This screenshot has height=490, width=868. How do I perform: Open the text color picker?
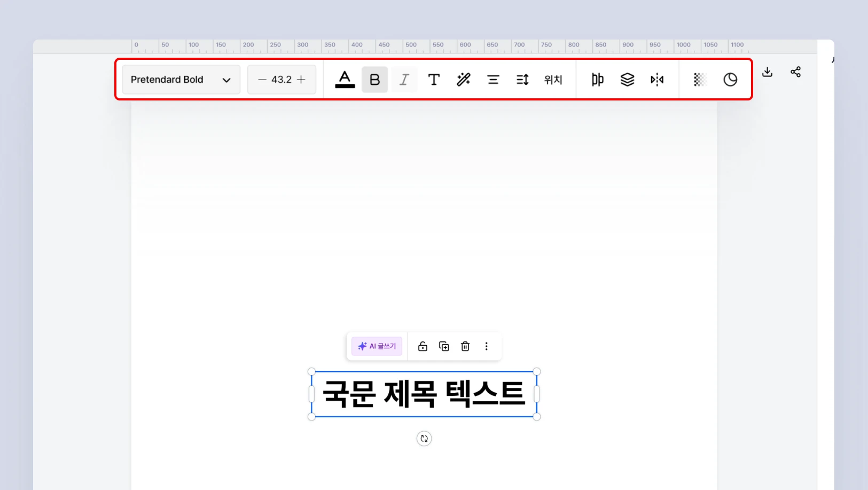coord(345,80)
